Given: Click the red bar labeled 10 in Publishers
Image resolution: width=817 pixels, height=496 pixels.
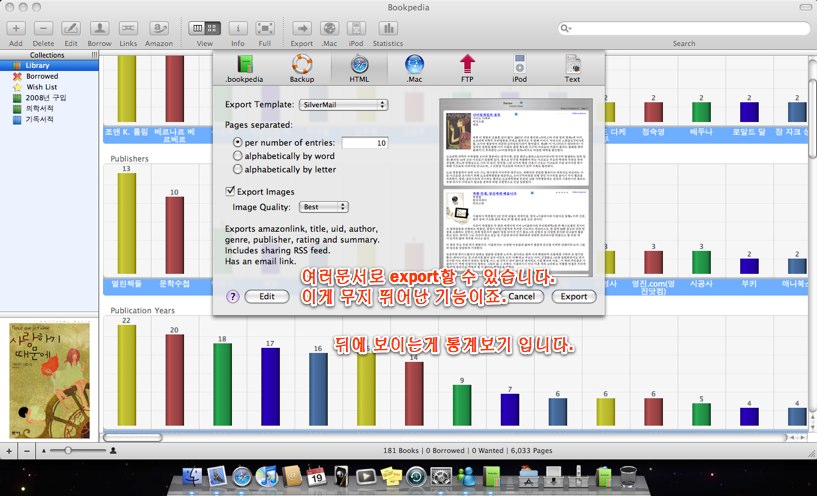Looking at the screenshot, I should tap(175, 235).
